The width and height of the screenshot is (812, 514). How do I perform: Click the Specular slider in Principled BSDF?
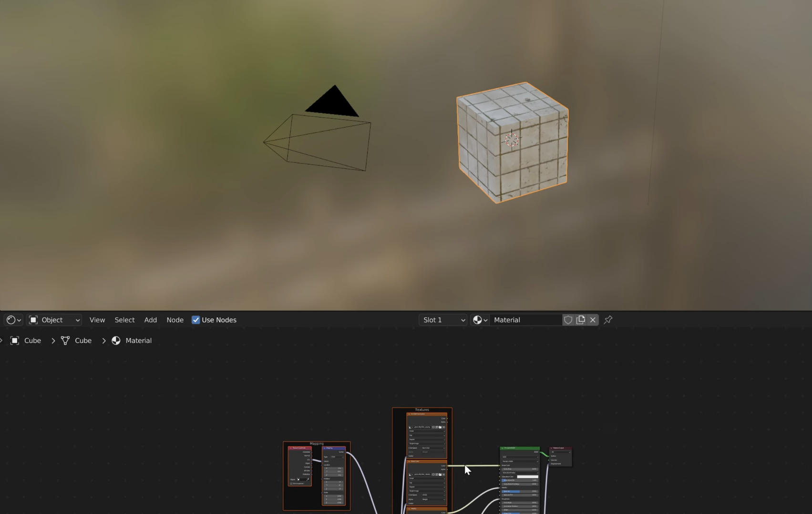520,492
